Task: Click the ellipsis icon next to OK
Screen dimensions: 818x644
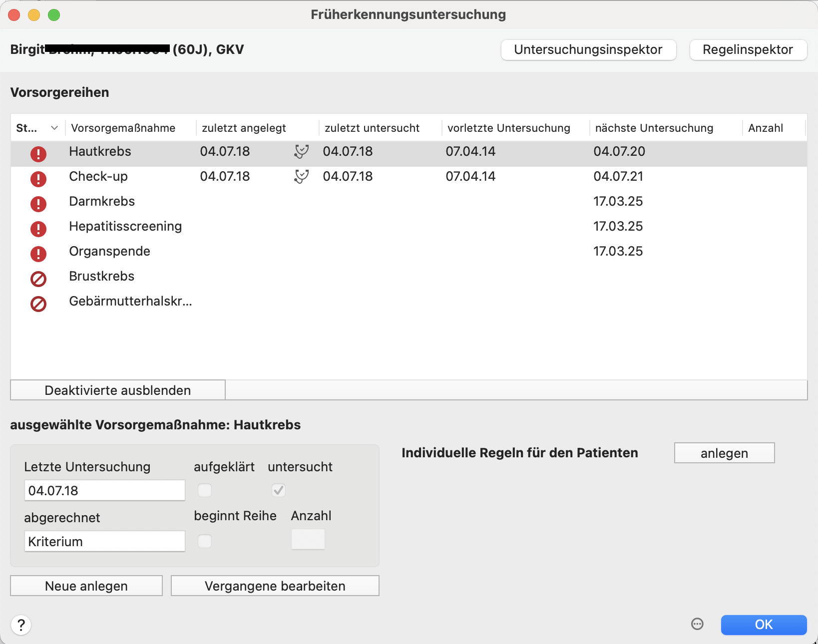Action: click(697, 624)
